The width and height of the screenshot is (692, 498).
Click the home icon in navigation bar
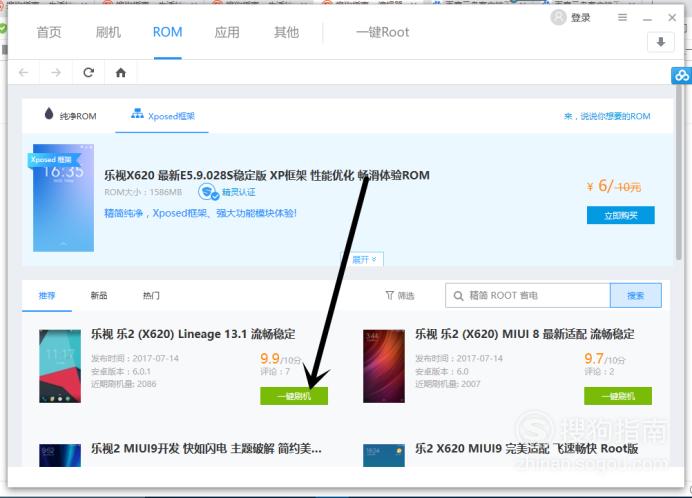point(120,72)
